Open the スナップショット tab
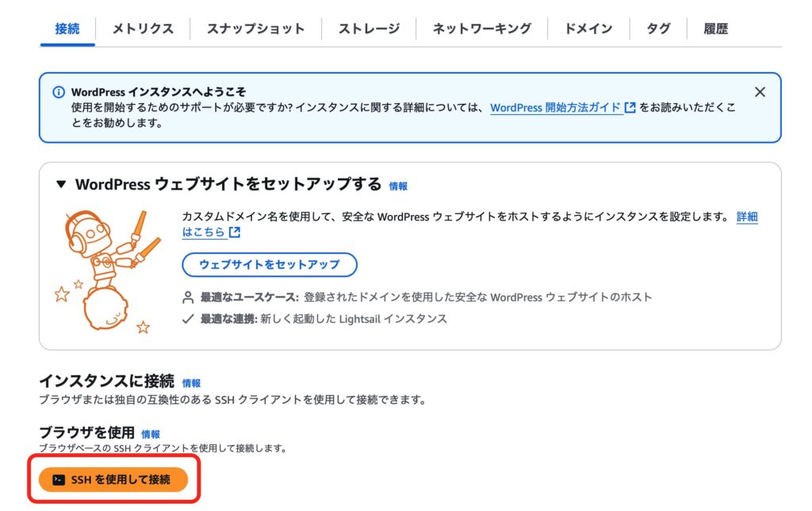The height and width of the screenshot is (511, 812). (x=255, y=29)
